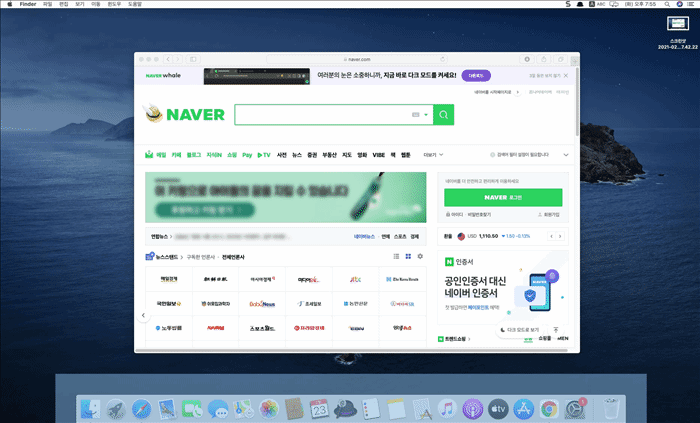
Task: Open System Preferences from the Dock
Action: pyautogui.click(x=575, y=409)
